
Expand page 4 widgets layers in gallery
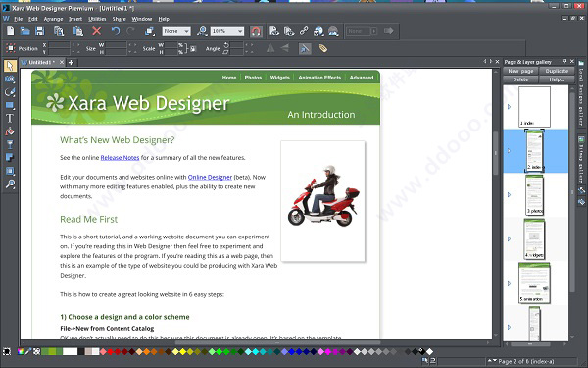pyautogui.click(x=509, y=238)
